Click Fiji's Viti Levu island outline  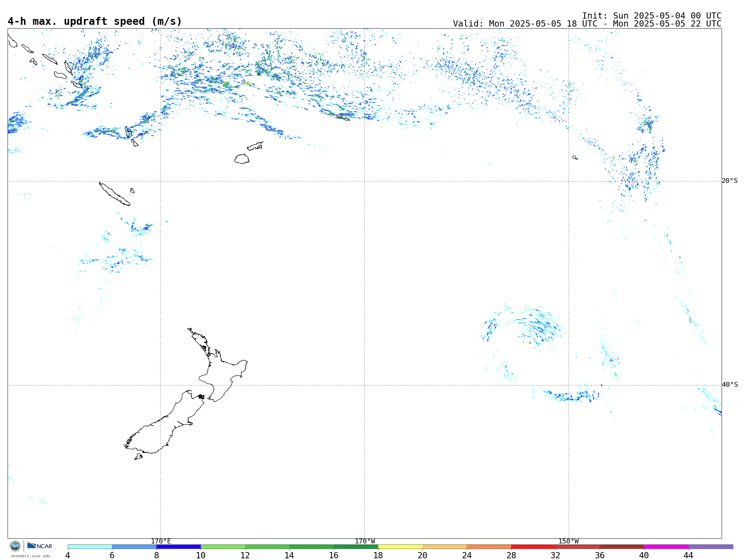tap(242, 159)
